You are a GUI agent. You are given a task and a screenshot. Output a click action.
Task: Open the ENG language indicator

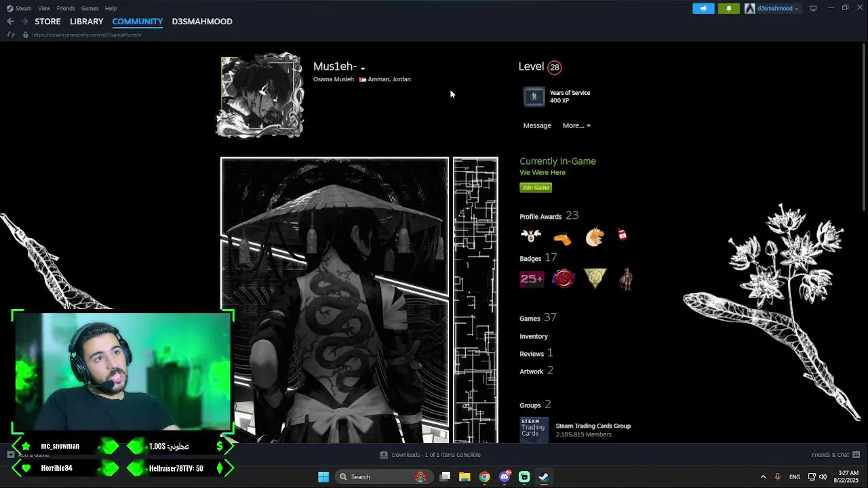point(795,476)
